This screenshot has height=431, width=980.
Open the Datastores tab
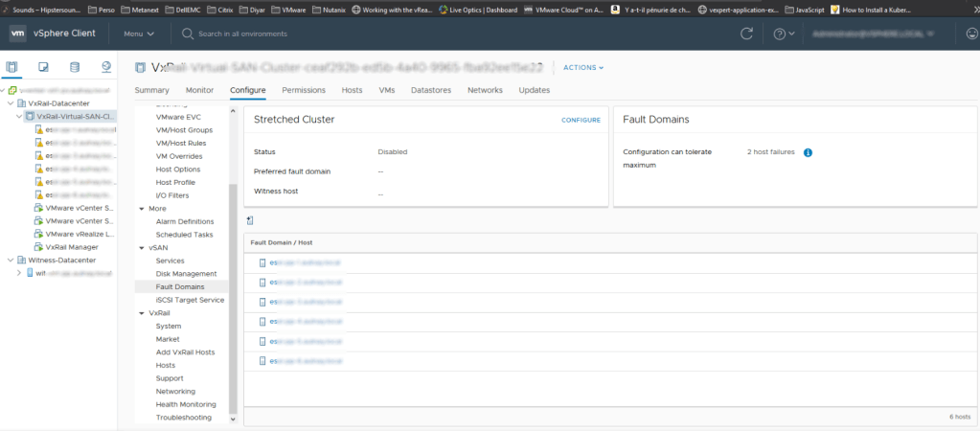pos(430,90)
